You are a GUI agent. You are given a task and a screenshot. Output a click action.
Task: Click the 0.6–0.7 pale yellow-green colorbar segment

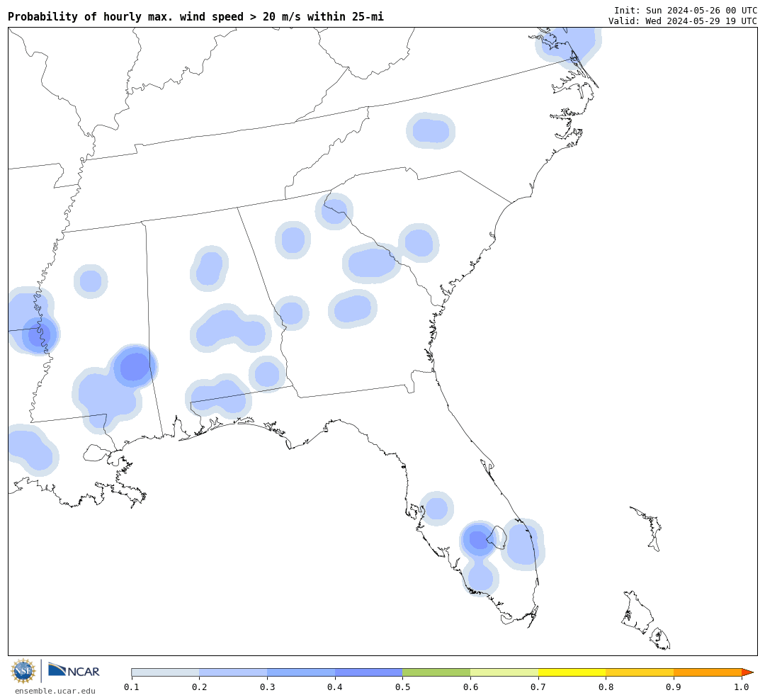tap(504, 672)
